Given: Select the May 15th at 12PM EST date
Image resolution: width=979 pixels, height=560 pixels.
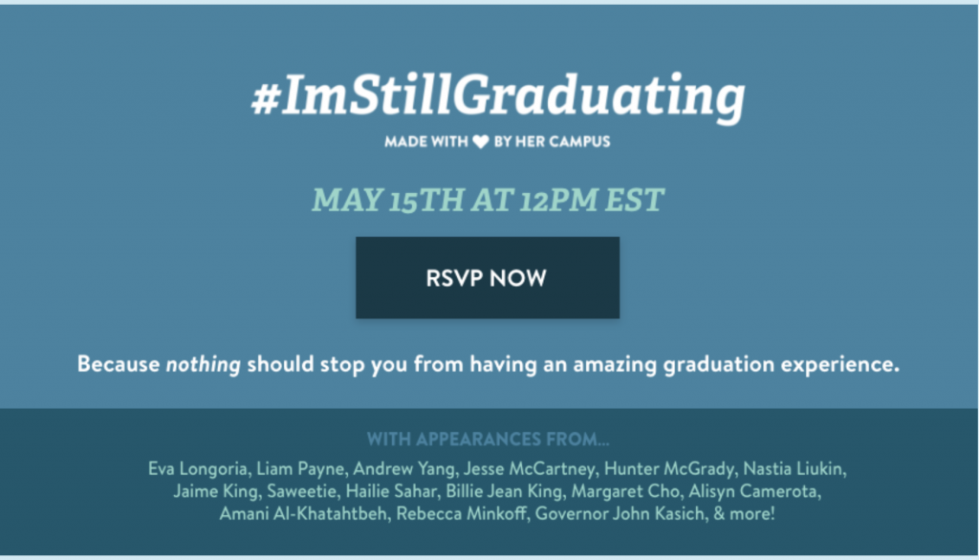Looking at the screenshot, I should [x=488, y=200].
